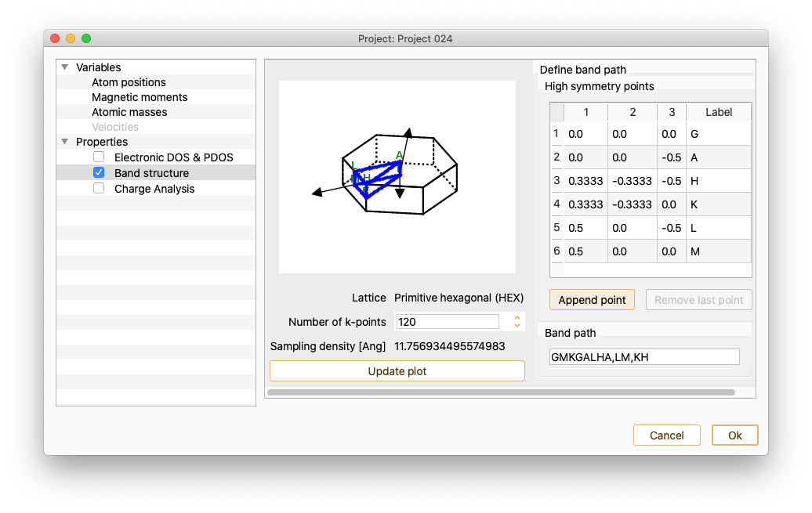812x513 pixels.
Task: Click the green zoom window button
Action: click(x=86, y=38)
